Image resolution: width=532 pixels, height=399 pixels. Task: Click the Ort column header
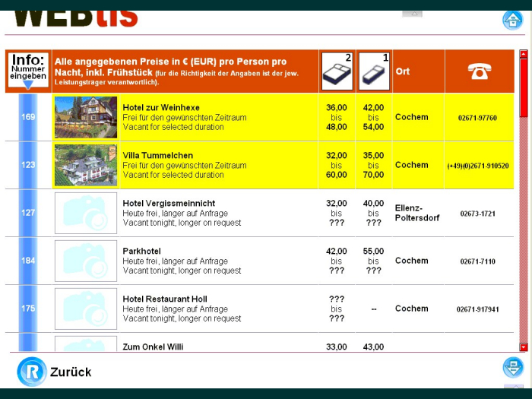pos(403,71)
